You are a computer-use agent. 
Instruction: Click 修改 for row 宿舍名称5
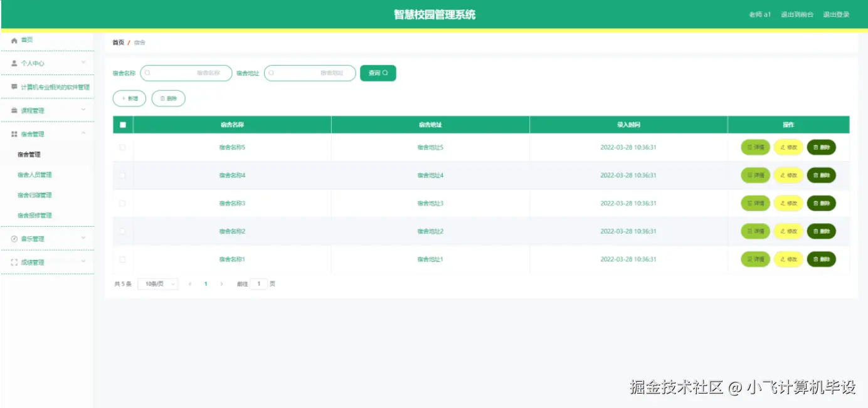pos(788,147)
